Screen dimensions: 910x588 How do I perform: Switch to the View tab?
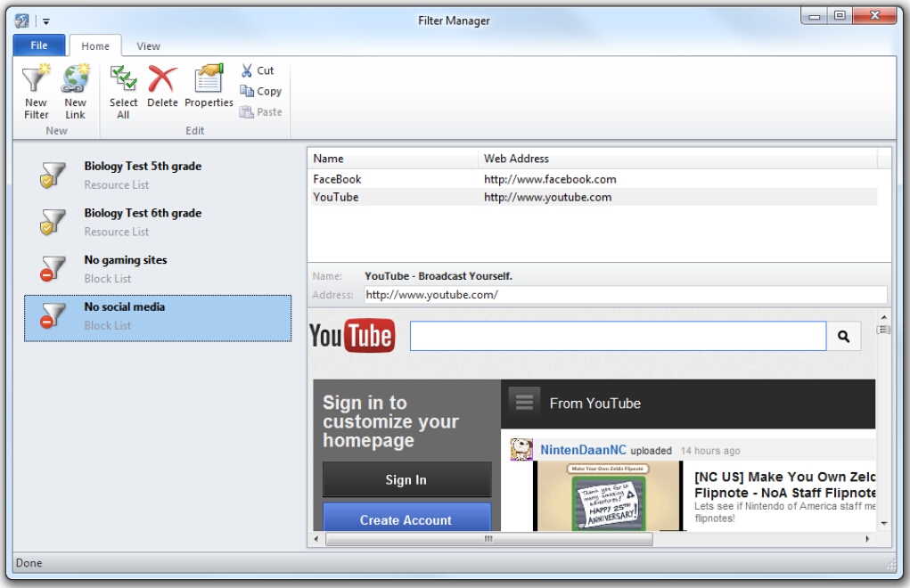pos(148,45)
